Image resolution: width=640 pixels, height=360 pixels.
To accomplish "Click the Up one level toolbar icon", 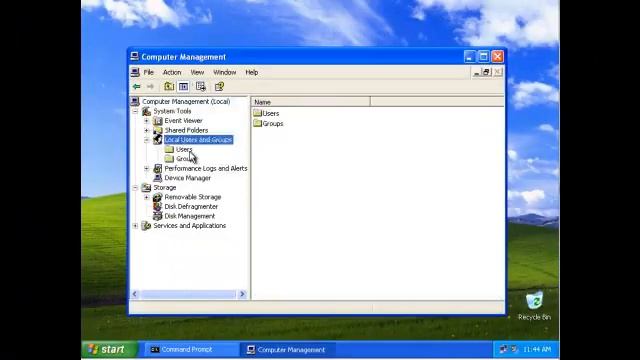I will 169,87.
